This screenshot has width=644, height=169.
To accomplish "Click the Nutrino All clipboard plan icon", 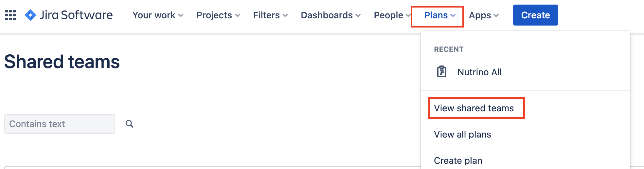I will coord(442,72).
